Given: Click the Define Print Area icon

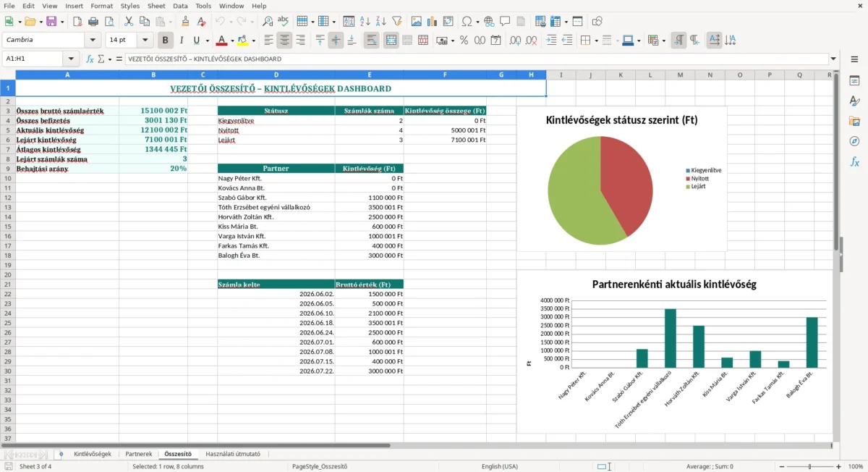Looking at the screenshot, I should coord(540,21).
